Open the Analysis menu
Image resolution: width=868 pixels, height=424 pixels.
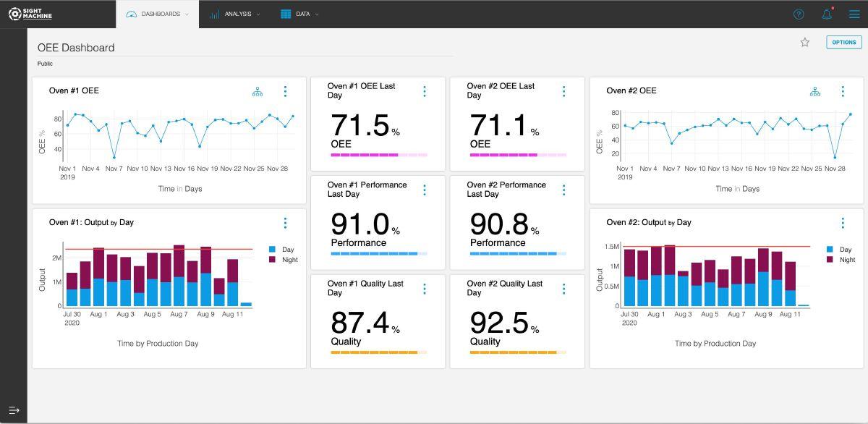click(x=235, y=14)
